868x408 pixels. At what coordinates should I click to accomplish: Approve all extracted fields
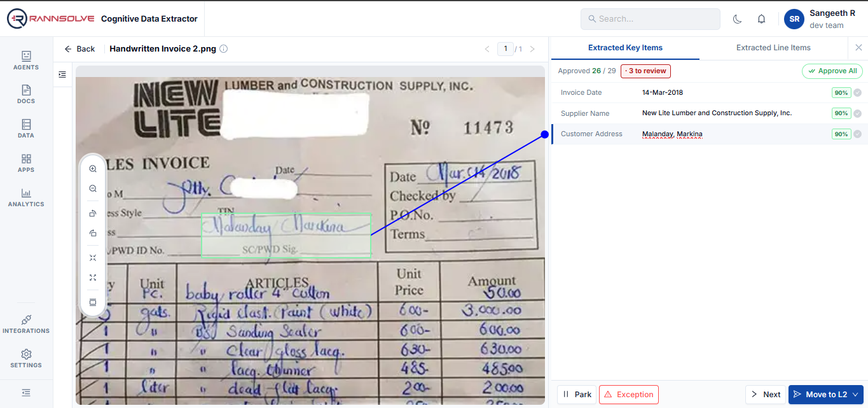pos(832,71)
